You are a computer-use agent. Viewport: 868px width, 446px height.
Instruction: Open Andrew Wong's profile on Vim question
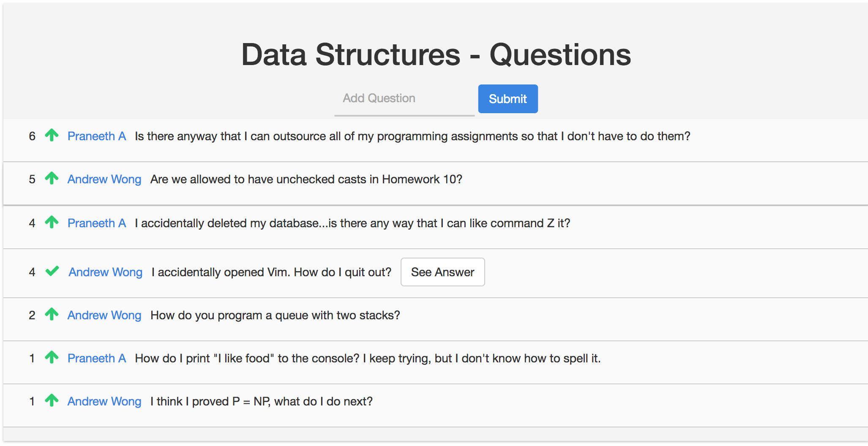click(106, 272)
